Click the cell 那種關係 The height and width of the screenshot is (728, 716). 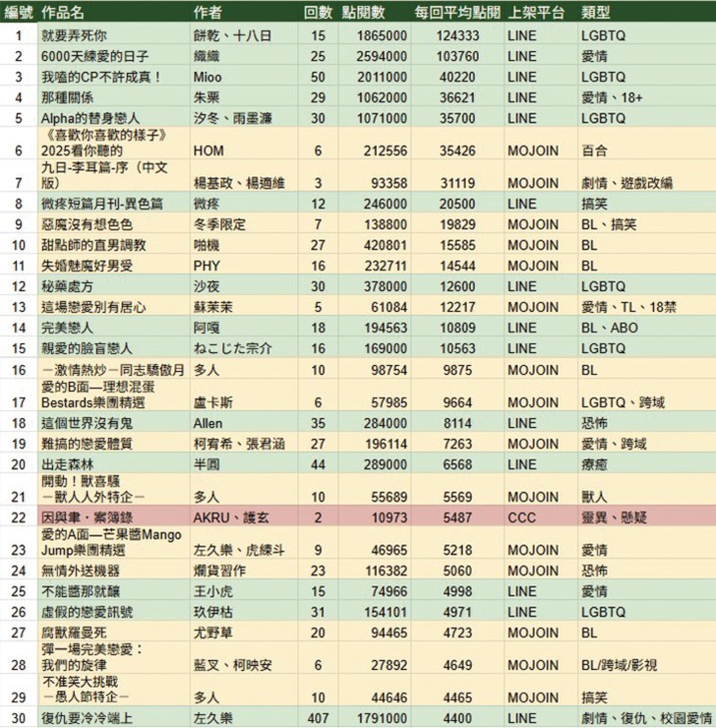(68, 98)
